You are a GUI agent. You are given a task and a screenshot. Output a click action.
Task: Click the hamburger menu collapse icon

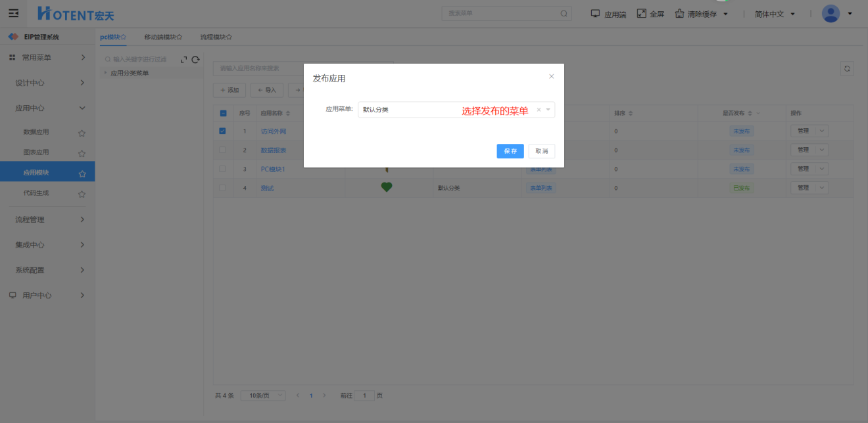coord(13,13)
